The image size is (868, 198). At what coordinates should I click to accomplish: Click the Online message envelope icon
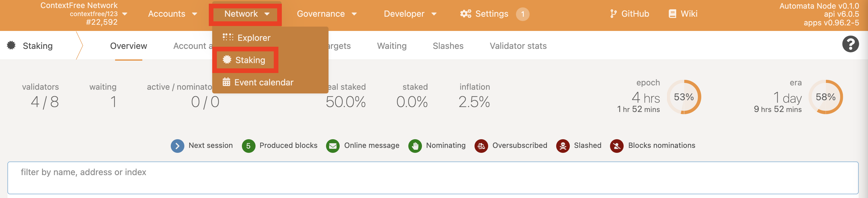tap(333, 146)
